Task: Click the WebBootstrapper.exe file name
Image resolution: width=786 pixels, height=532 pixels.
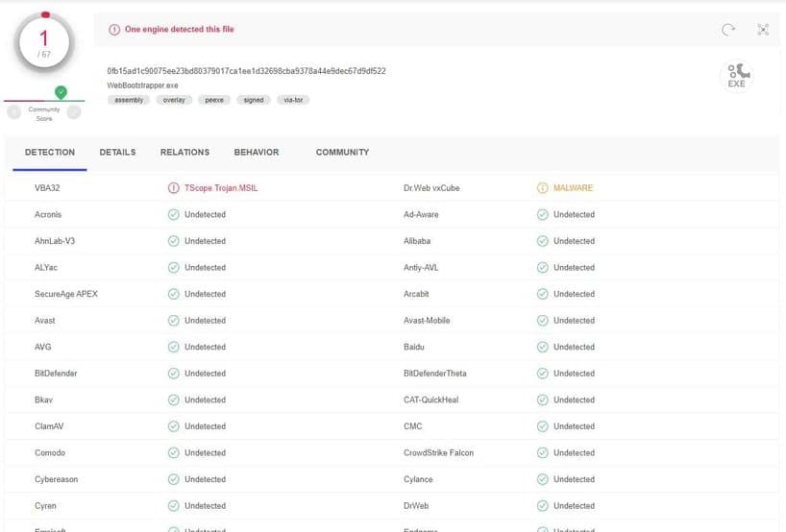Action: [x=142, y=85]
